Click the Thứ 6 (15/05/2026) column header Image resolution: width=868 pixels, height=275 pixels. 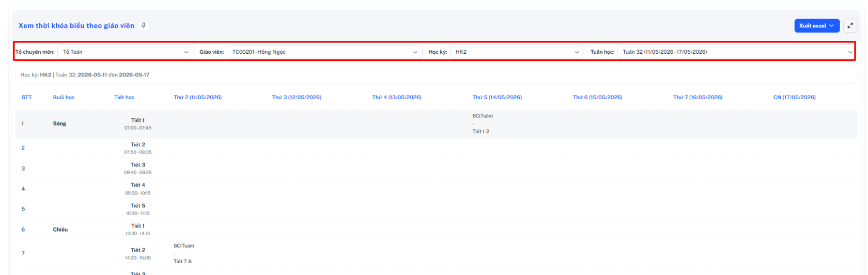click(x=597, y=97)
